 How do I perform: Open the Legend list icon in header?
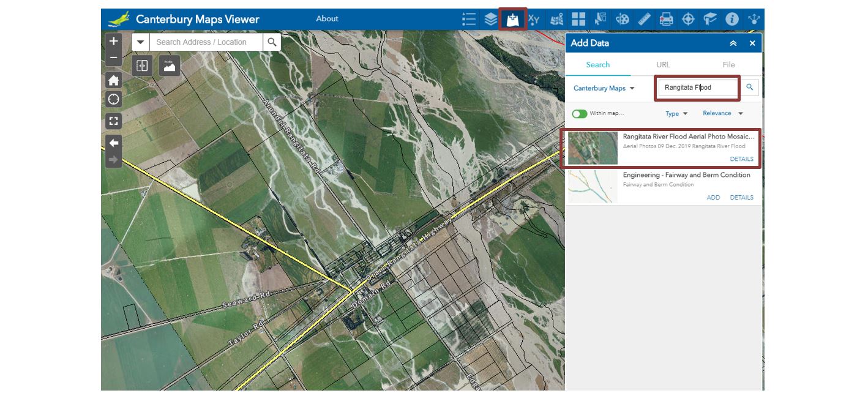click(x=469, y=19)
